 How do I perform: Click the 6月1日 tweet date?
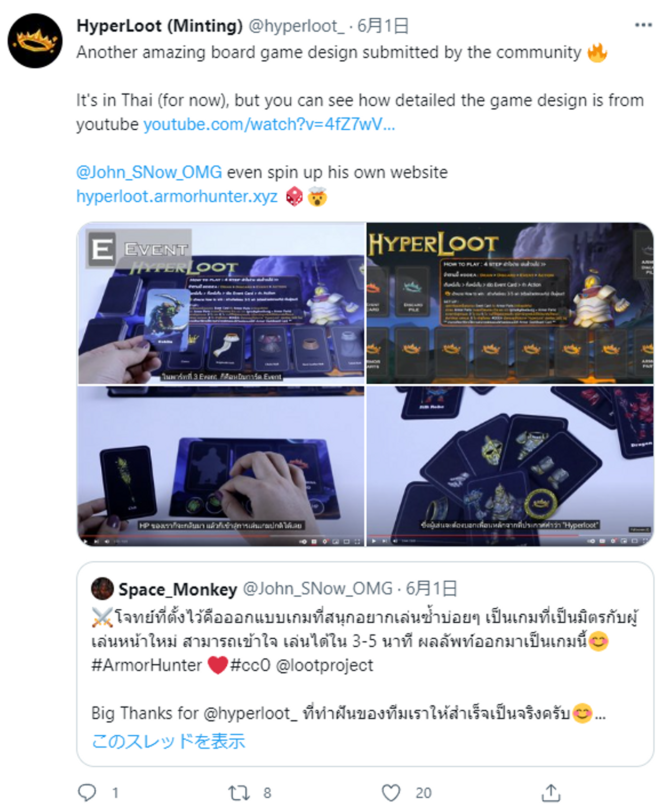tap(383, 26)
